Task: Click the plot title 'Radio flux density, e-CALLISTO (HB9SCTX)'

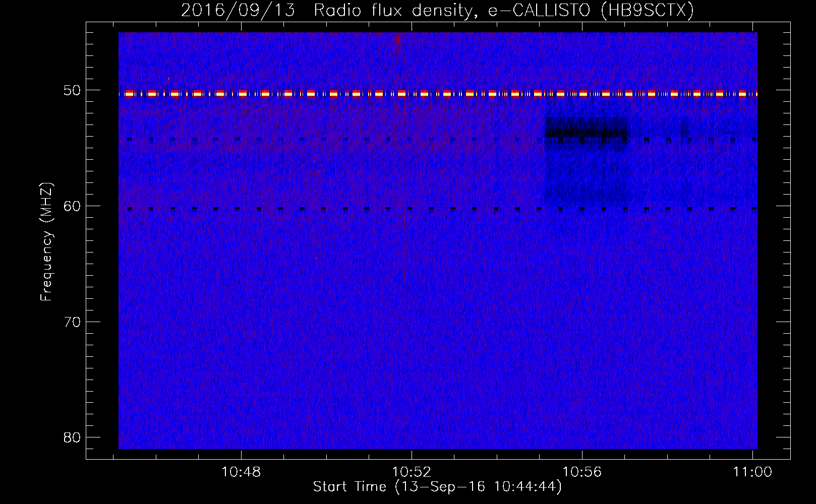Action: coord(503,10)
